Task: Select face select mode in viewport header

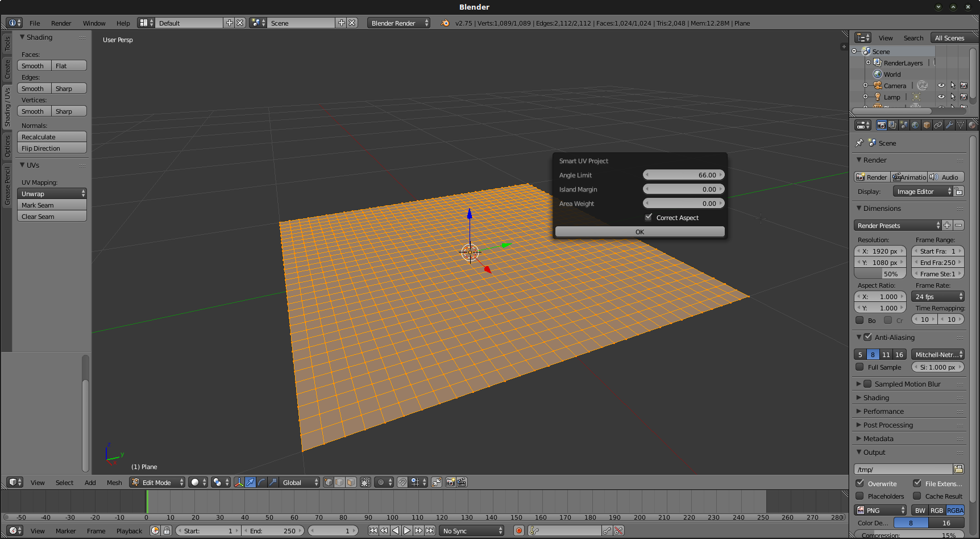Action: coord(351,482)
